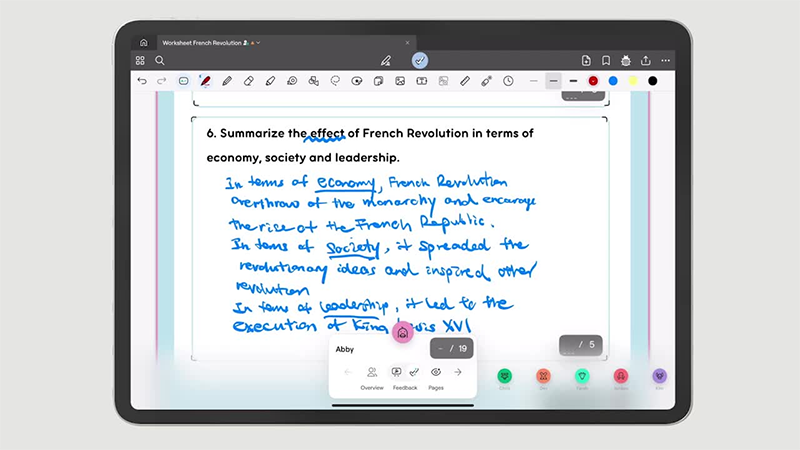This screenshot has width=800, height=450.
Task: Select the AI typing tool icon
Action: [x=184, y=81]
